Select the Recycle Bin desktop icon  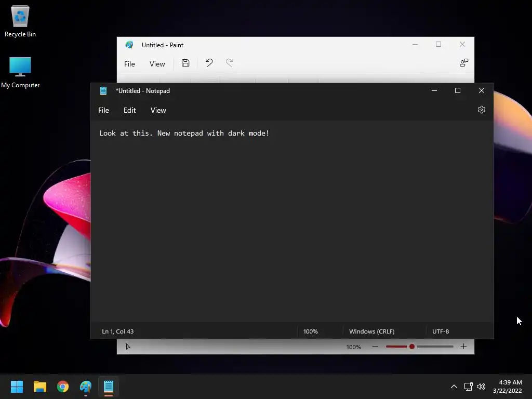(20, 21)
